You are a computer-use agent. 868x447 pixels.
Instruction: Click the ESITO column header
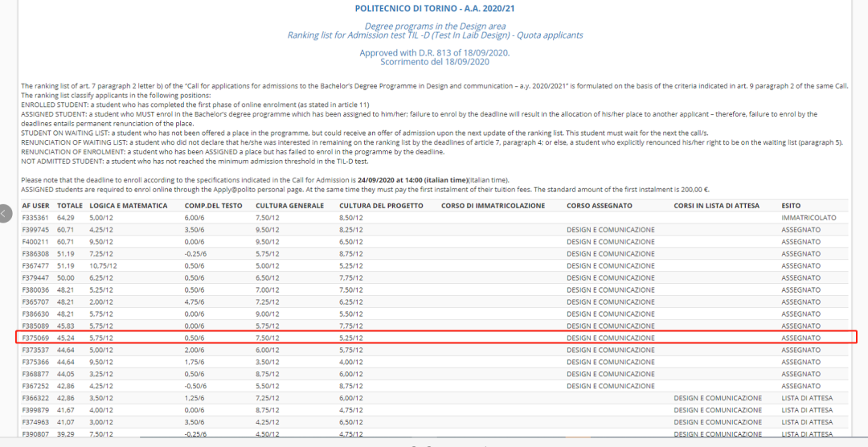(791, 206)
